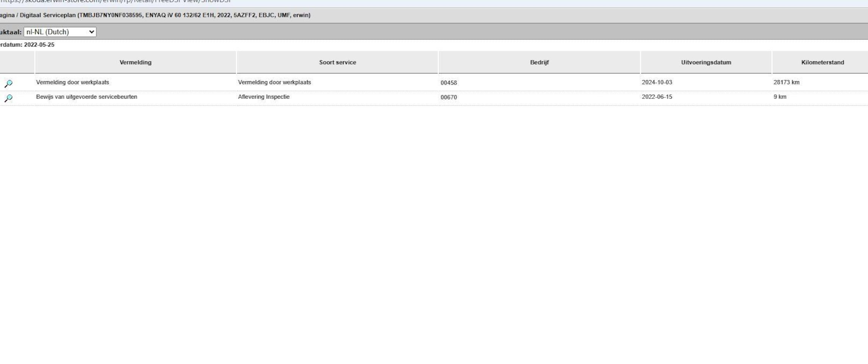Open the nl-NL (Dutch) language dropdown

(x=60, y=32)
